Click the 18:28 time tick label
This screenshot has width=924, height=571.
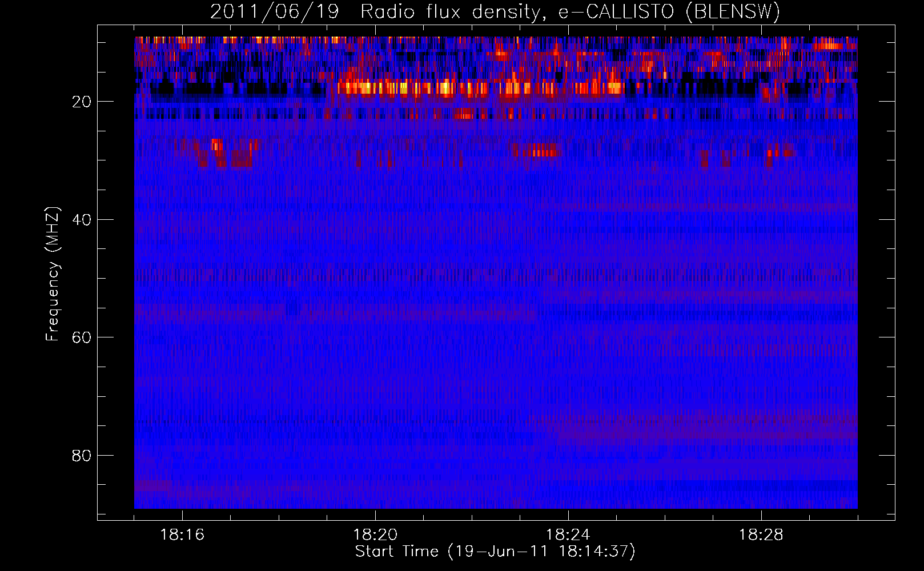[761, 535]
